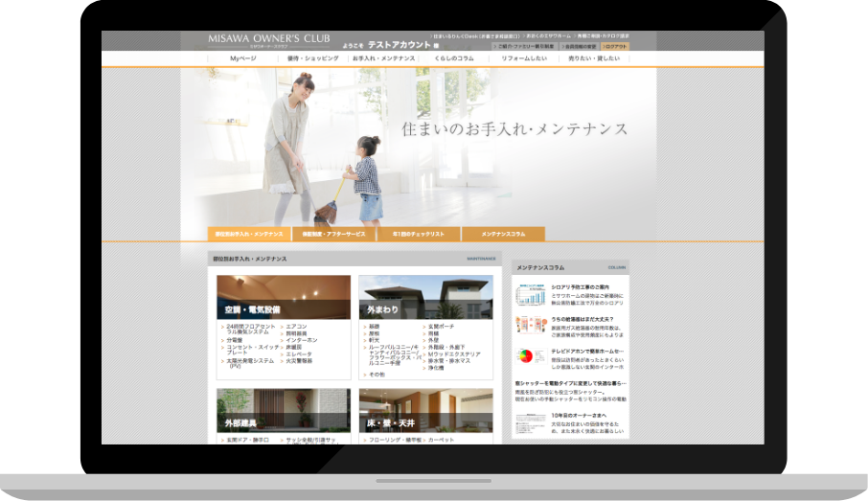Open the 空調・電気設備 category image
This screenshot has width=868, height=501.
[x=284, y=297]
